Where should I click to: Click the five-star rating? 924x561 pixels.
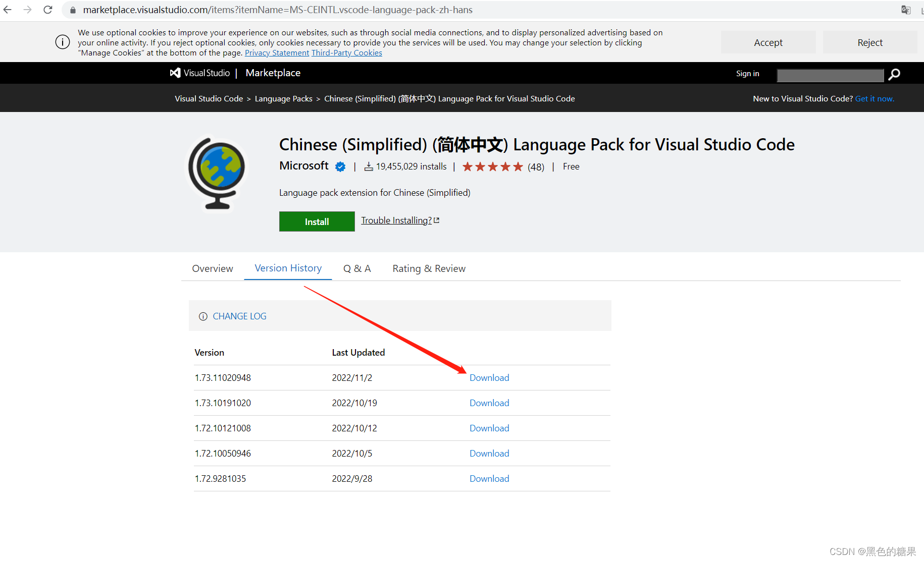coord(493,166)
